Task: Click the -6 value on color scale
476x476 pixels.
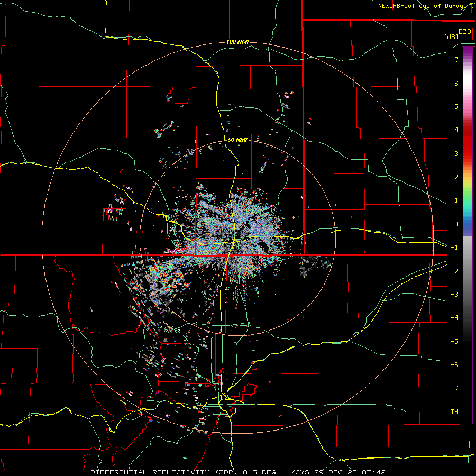Action: tap(454, 365)
